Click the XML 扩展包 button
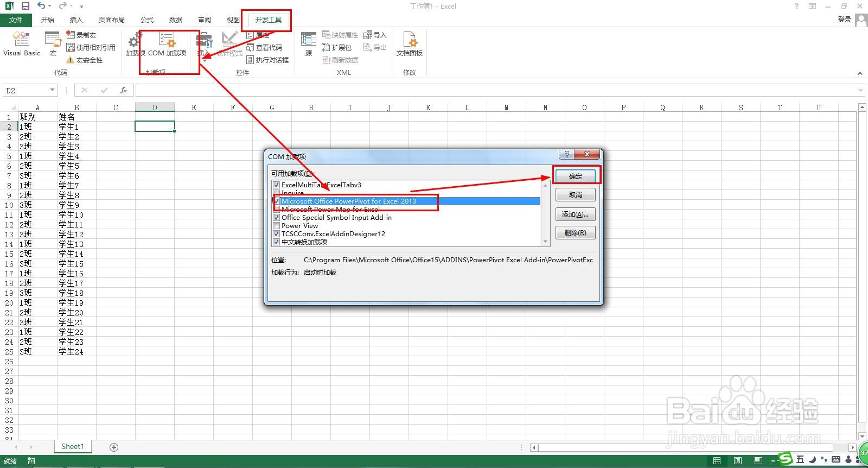868x468 pixels. coord(337,47)
